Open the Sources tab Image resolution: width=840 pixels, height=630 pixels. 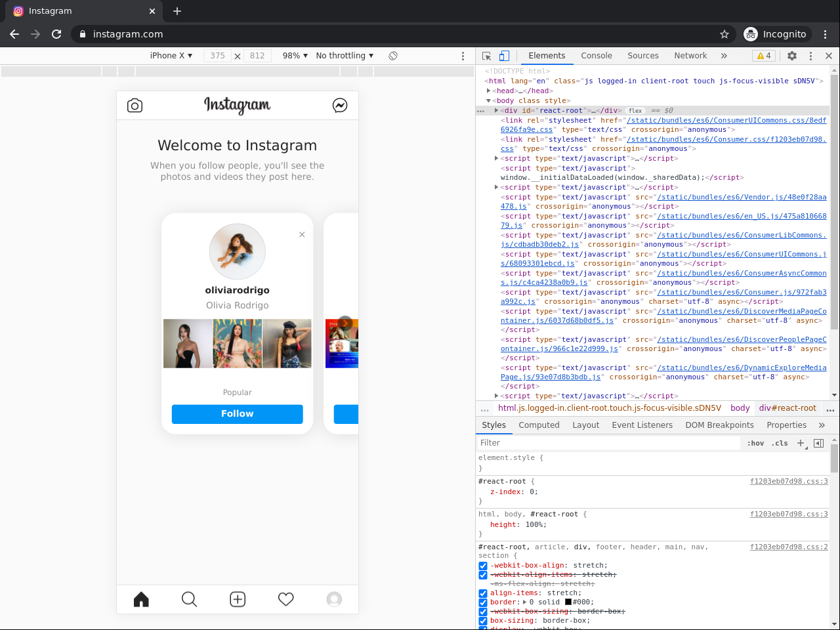[x=643, y=56]
